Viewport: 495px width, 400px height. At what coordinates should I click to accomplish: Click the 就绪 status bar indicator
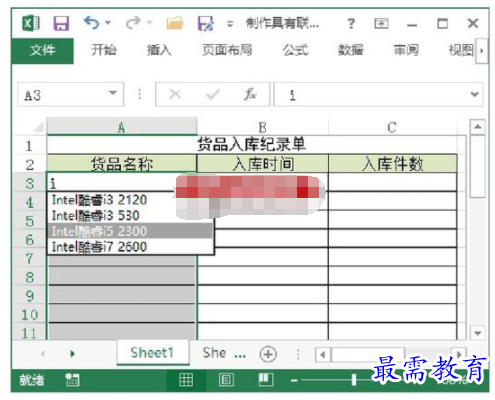tap(31, 380)
